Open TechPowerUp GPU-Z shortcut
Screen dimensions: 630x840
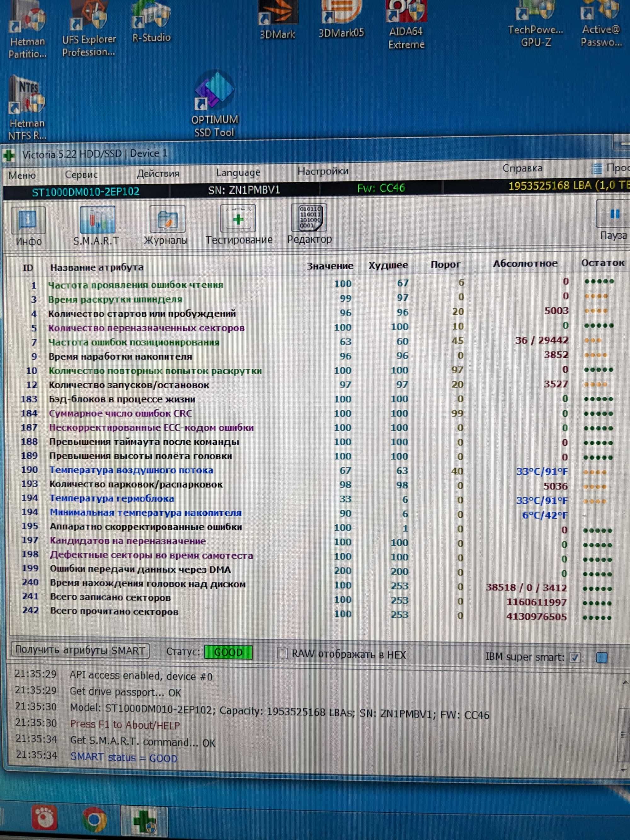pos(535,24)
